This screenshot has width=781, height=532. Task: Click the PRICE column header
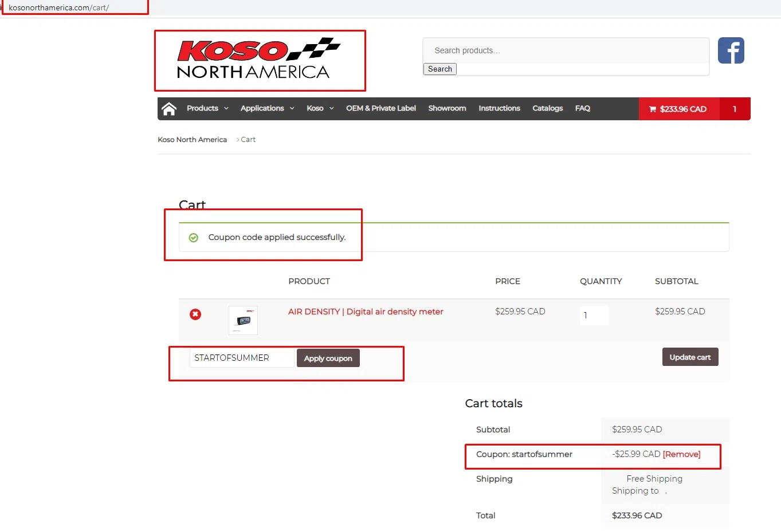coord(508,281)
